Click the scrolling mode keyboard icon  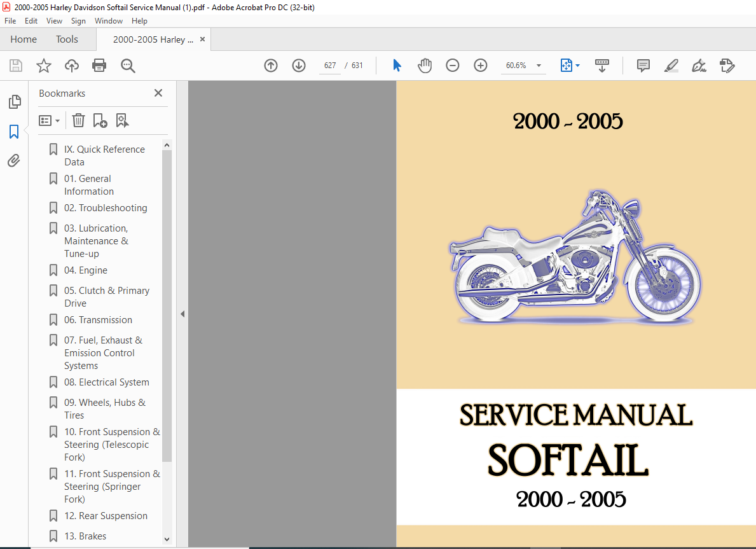point(602,66)
